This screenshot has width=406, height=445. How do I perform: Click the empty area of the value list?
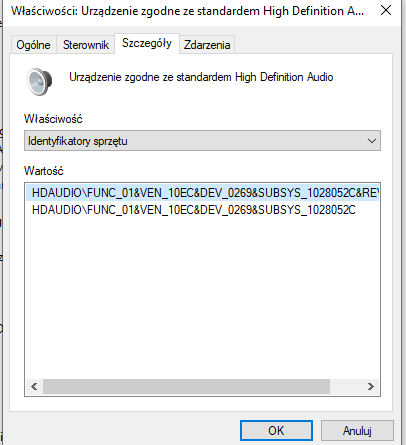point(202,297)
